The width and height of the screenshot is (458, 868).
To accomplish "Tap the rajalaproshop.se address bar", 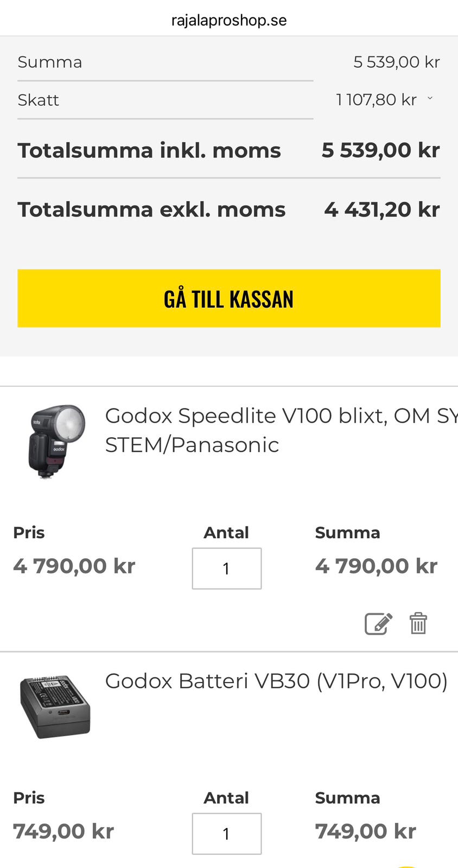I will (229, 21).
